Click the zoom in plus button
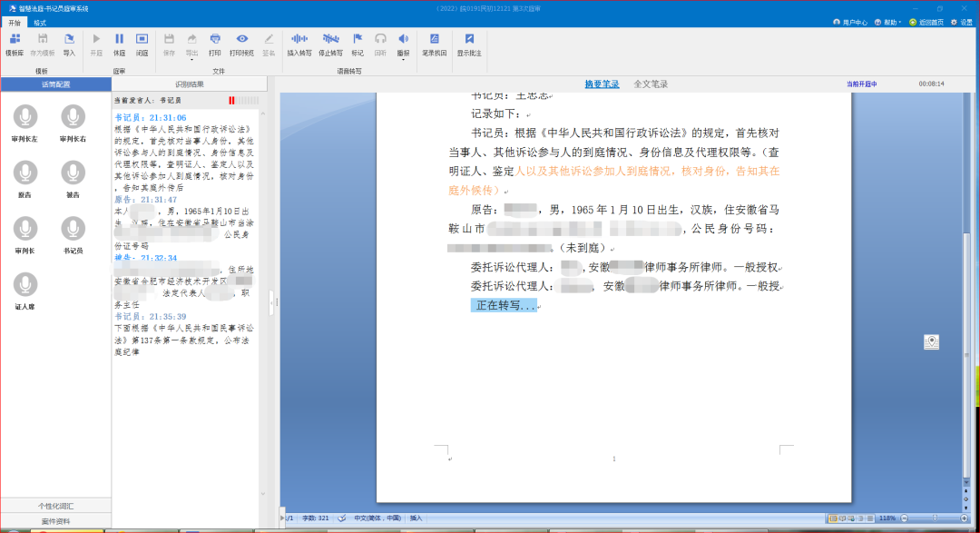 click(965, 518)
